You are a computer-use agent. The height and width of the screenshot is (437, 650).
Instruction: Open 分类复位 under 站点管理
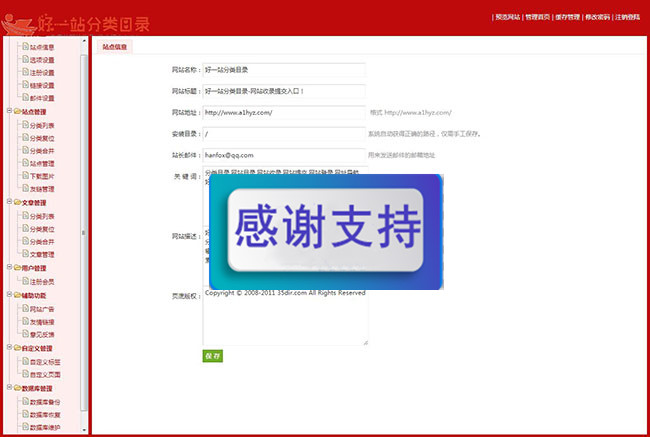click(x=42, y=138)
